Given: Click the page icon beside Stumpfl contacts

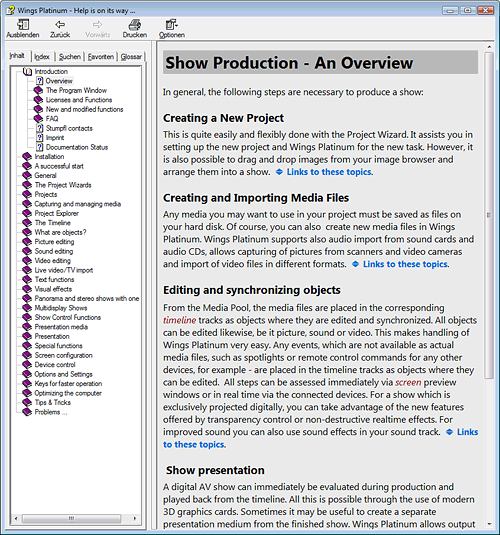Looking at the screenshot, I should tap(40, 128).
